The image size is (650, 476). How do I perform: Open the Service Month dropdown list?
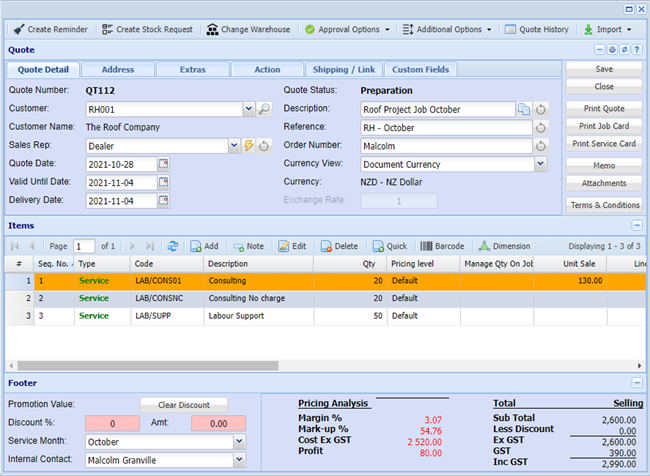239,441
